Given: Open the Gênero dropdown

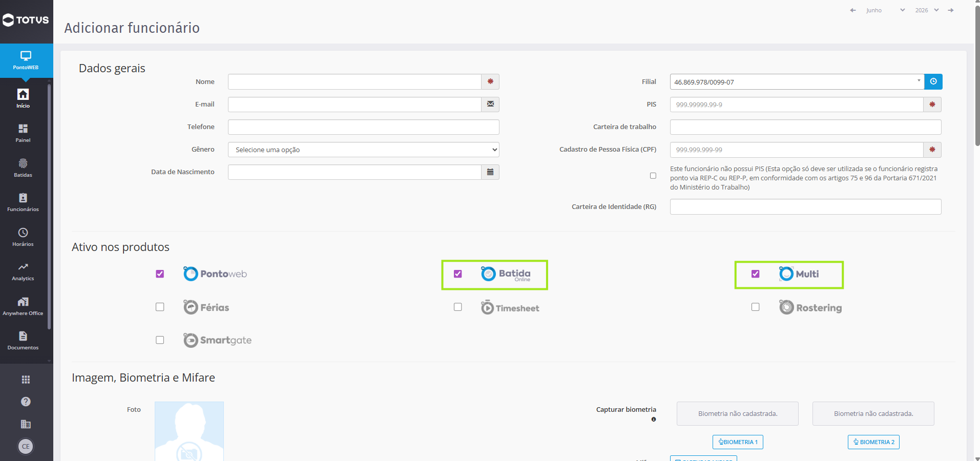Looking at the screenshot, I should pyautogui.click(x=364, y=150).
